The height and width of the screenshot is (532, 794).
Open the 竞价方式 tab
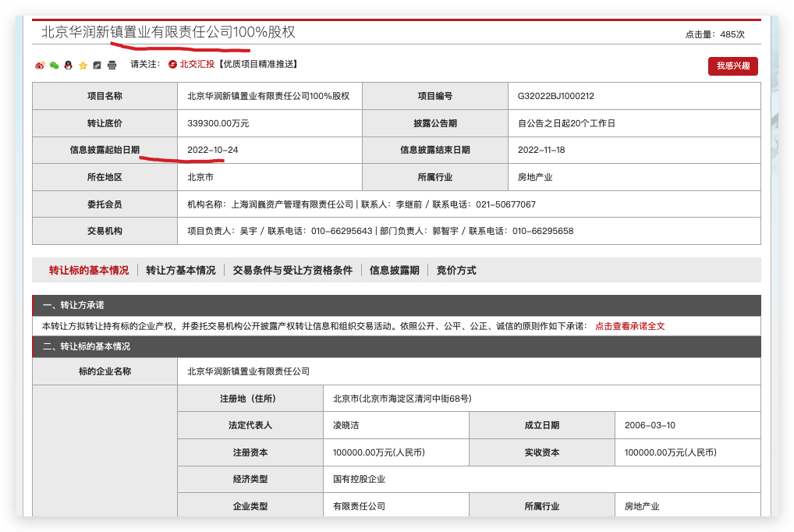(x=456, y=270)
